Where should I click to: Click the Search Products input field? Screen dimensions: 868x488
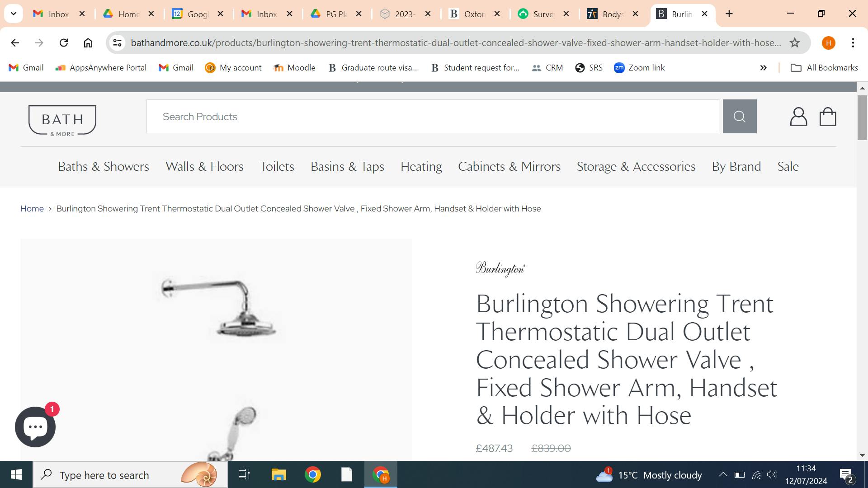(x=432, y=117)
